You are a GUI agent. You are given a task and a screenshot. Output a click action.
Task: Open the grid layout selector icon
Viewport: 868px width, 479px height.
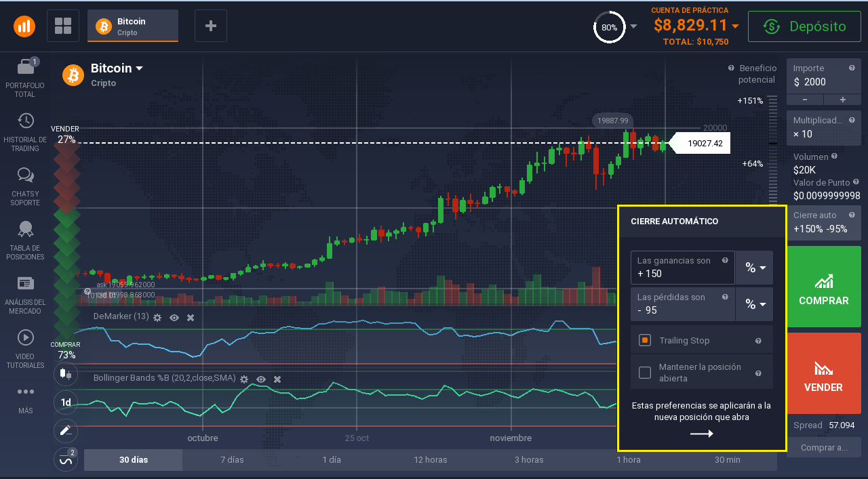point(63,26)
